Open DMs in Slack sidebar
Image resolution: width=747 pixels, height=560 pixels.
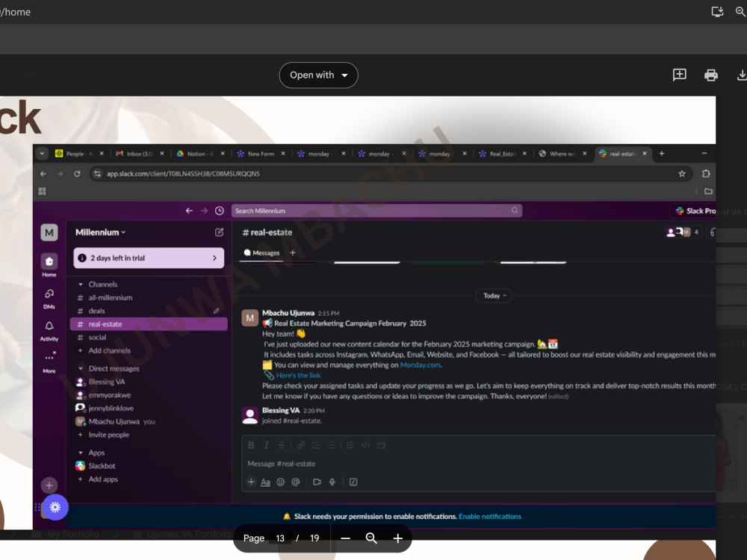[49, 298]
